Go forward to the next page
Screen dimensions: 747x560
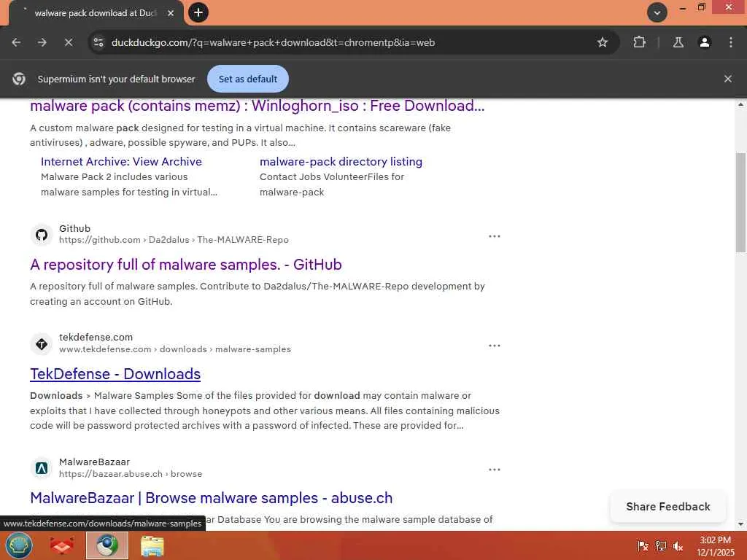42,42
